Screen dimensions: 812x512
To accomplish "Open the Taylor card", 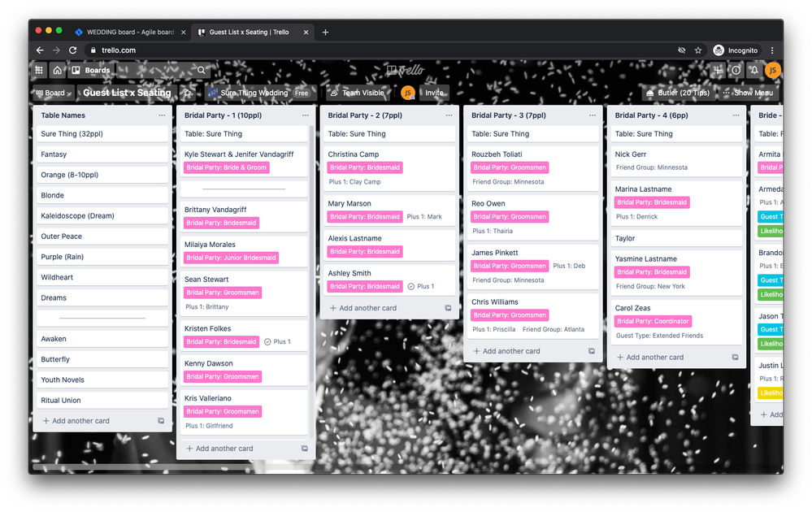I will [x=675, y=239].
